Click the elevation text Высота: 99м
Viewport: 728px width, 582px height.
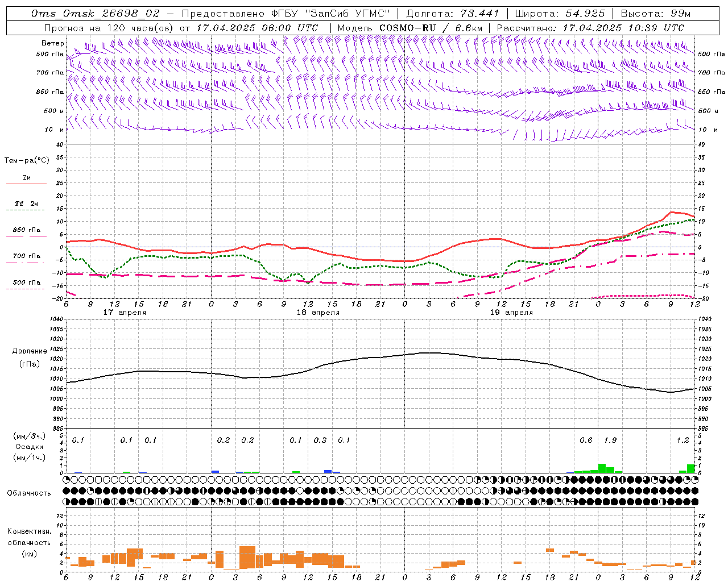click(655, 14)
